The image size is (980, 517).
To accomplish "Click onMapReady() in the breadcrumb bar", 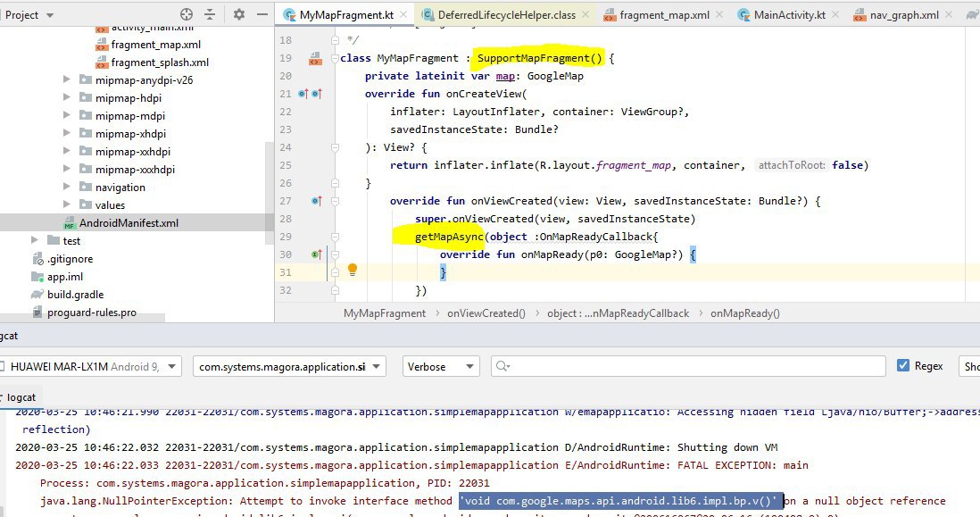I will (x=745, y=313).
